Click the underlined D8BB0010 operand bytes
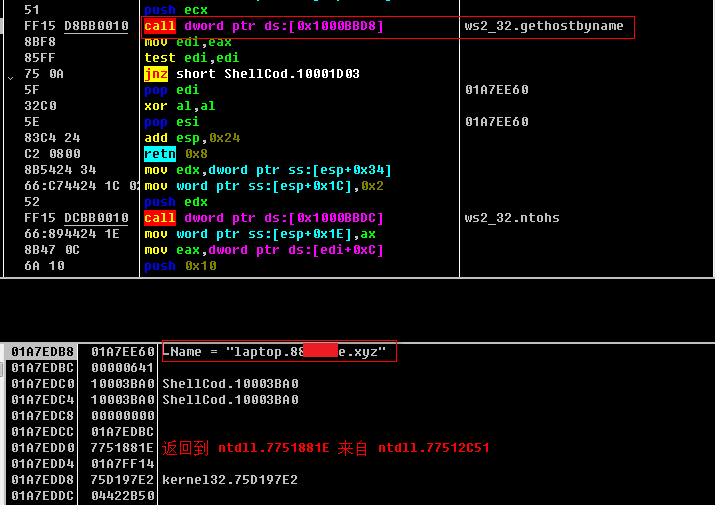 click(98, 26)
